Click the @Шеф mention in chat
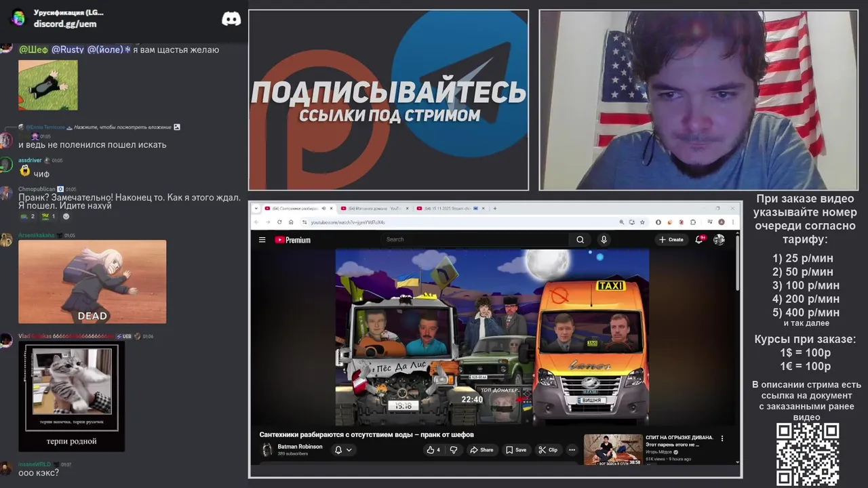The image size is (868, 488). [33, 49]
